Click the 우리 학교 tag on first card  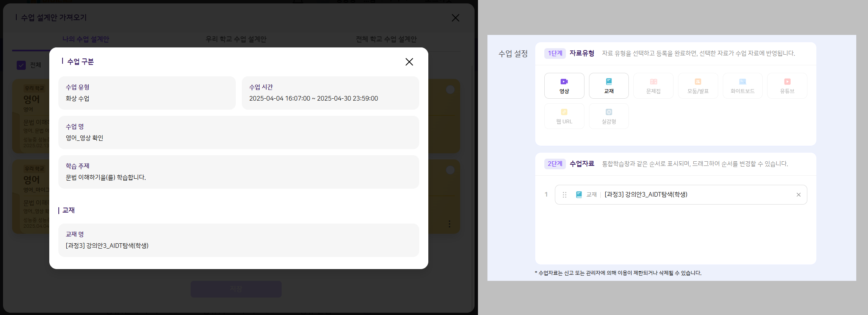(x=34, y=88)
